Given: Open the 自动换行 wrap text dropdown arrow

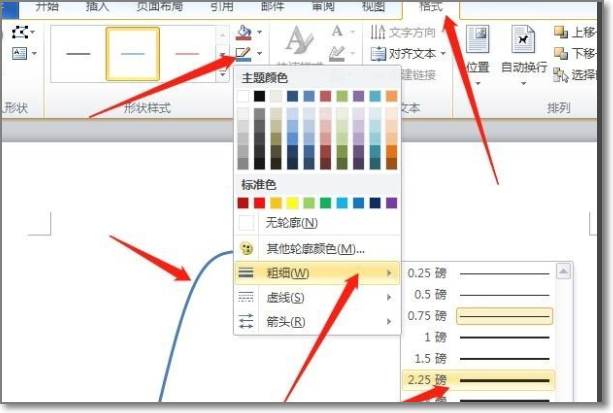Looking at the screenshot, I should pyautogui.click(x=523, y=83).
